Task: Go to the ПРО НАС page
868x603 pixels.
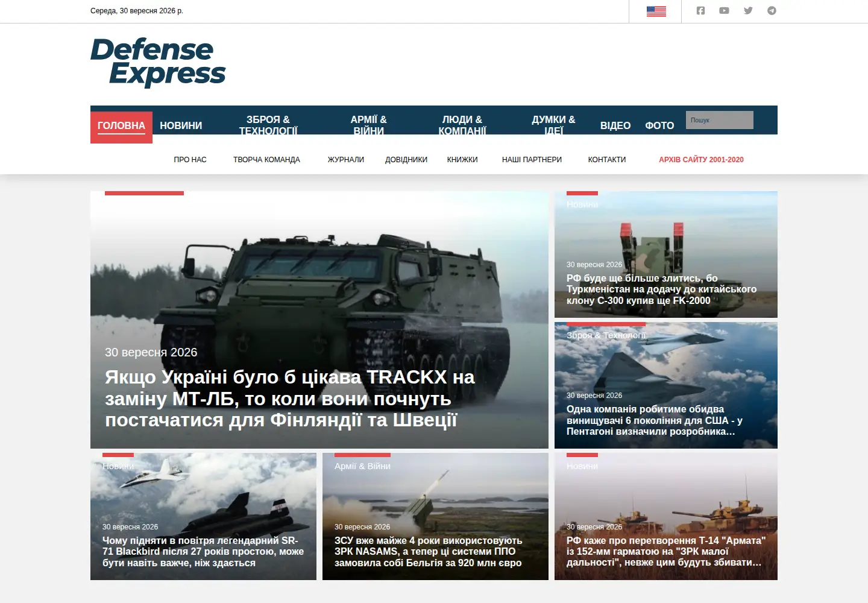Action: click(x=190, y=160)
